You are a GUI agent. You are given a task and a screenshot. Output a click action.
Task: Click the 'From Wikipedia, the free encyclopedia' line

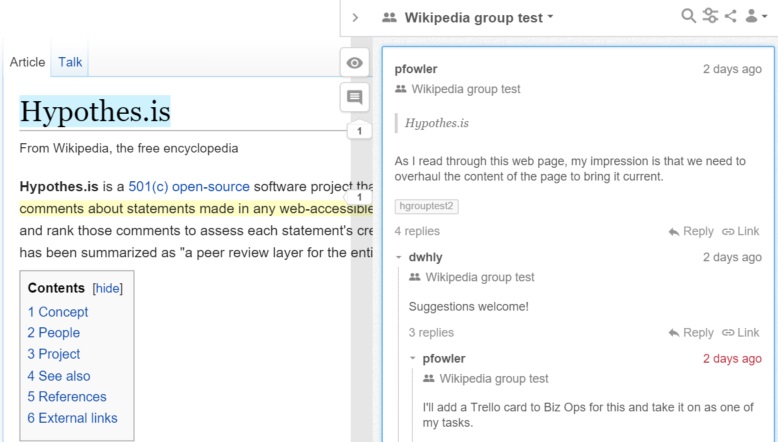(x=129, y=148)
